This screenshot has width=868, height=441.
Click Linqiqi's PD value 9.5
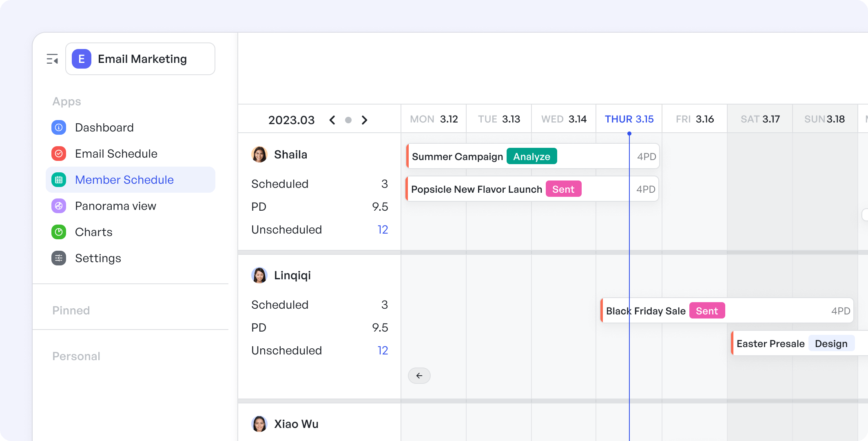pos(380,327)
